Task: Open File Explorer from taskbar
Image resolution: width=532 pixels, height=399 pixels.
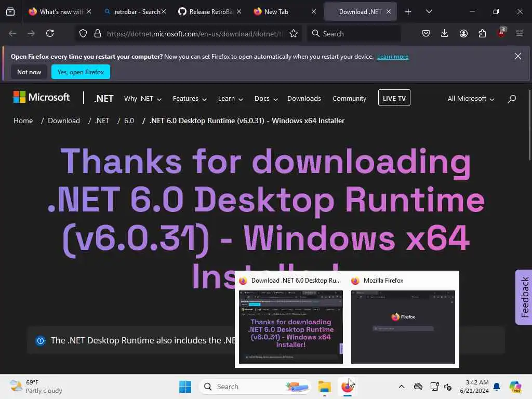Action: (324, 387)
